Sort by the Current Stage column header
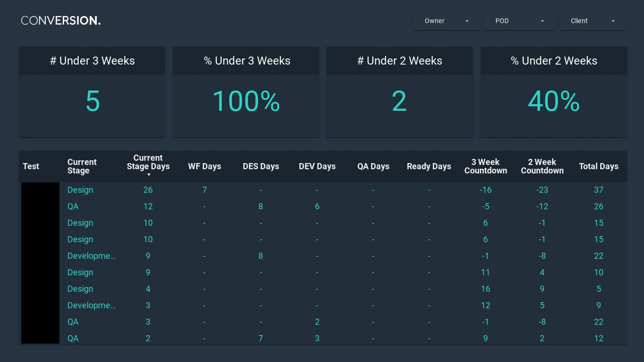Image resolution: width=644 pixels, height=362 pixels. click(82, 166)
